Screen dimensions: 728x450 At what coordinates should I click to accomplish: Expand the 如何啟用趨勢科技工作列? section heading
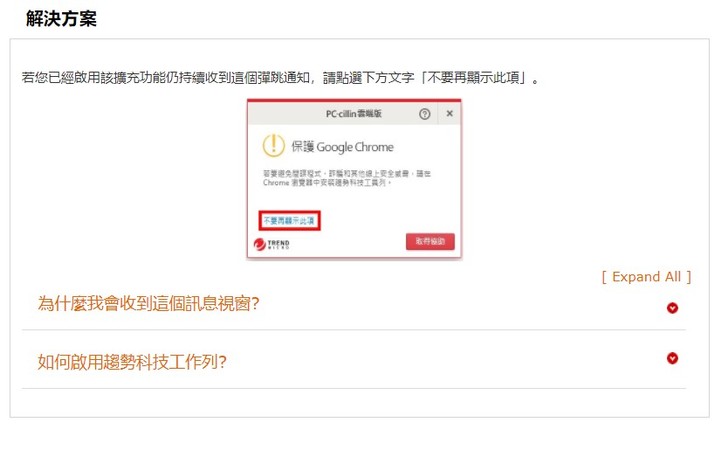point(132,362)
